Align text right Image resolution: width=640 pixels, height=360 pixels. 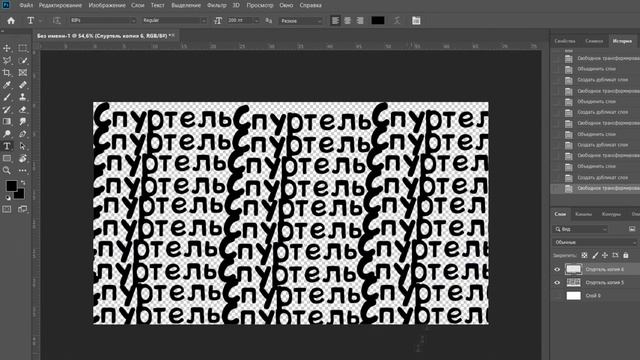(360, 20)
